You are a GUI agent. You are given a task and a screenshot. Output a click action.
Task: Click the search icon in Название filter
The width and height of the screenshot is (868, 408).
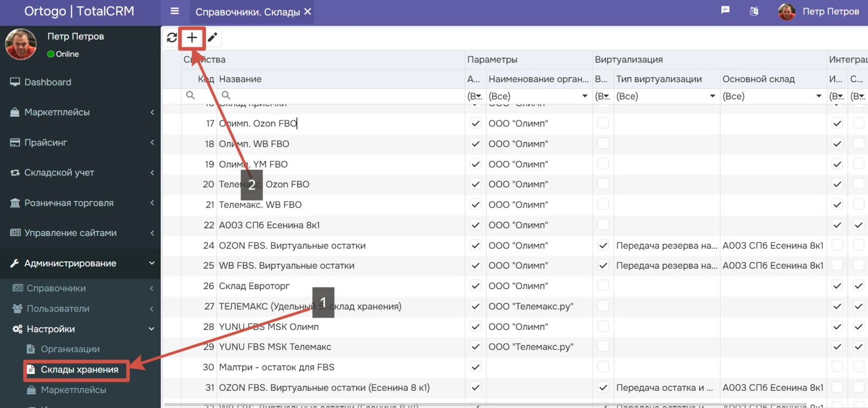pos(226,95)
